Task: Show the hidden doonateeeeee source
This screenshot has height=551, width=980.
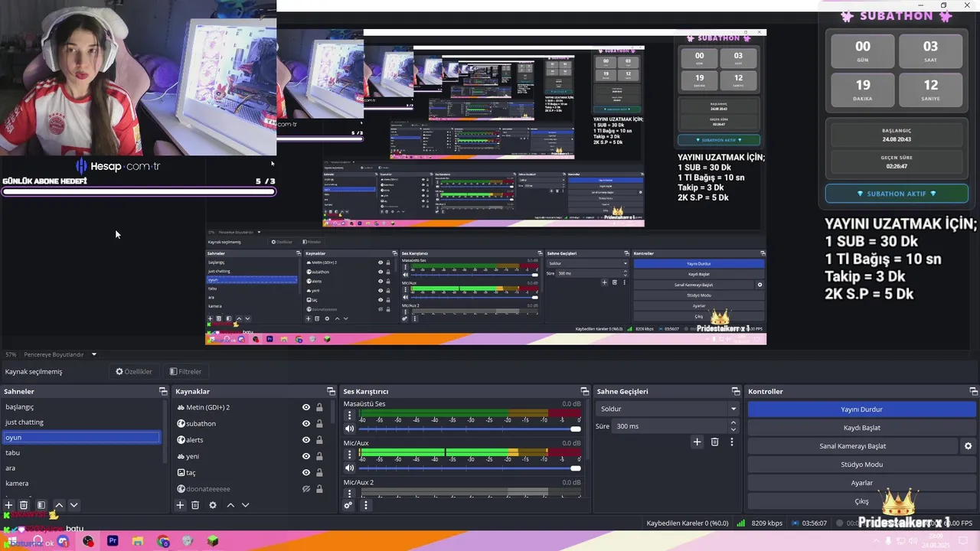Action: coord(306,489)
